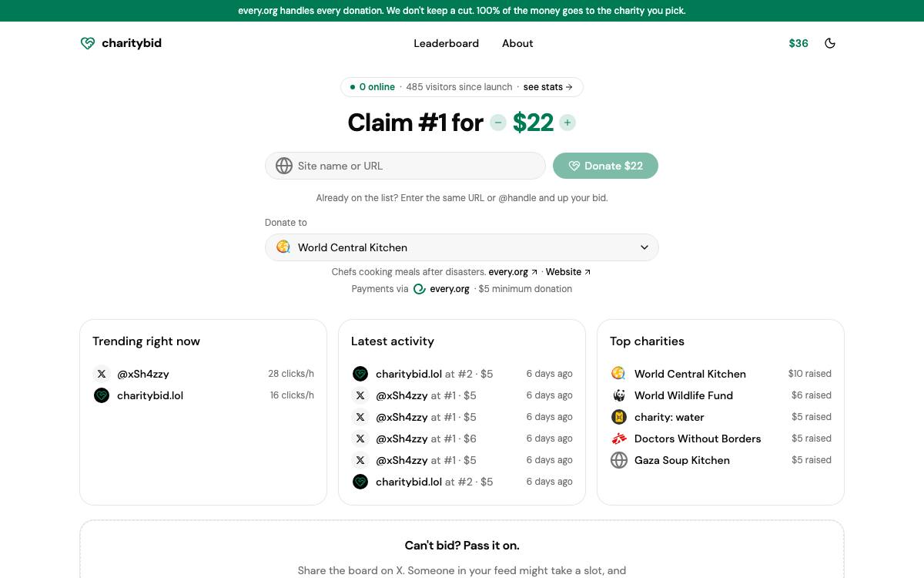Open the World Central Kitchen charity dropdown
924x578 pixels.
(x=462, y=247)
